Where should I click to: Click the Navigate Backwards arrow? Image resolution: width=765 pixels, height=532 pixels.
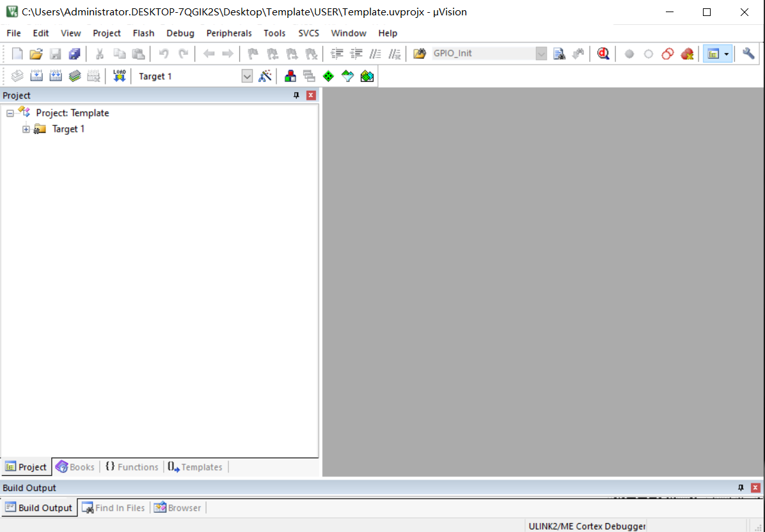pyautogui.click(x=209, y=54)
